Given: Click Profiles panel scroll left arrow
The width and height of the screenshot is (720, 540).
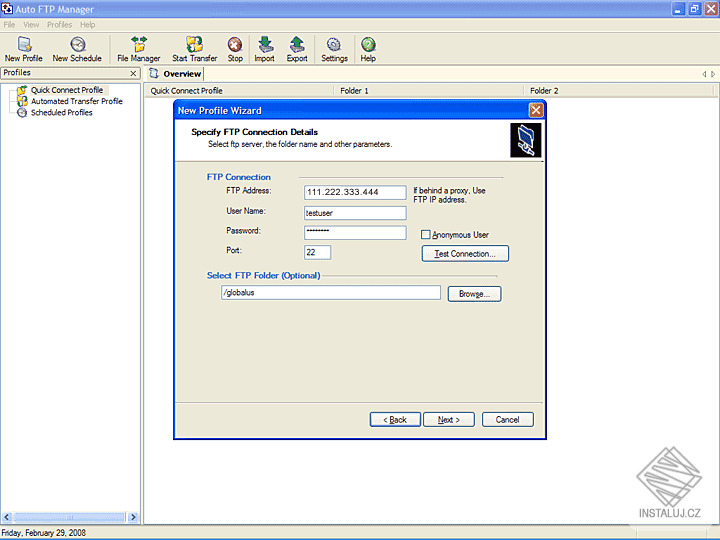Looking at the screenshot, I should click(6, 517).
